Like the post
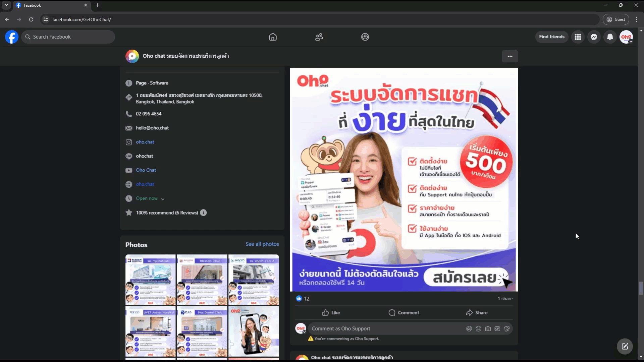 pyautogui.click(x=331, y=313)
